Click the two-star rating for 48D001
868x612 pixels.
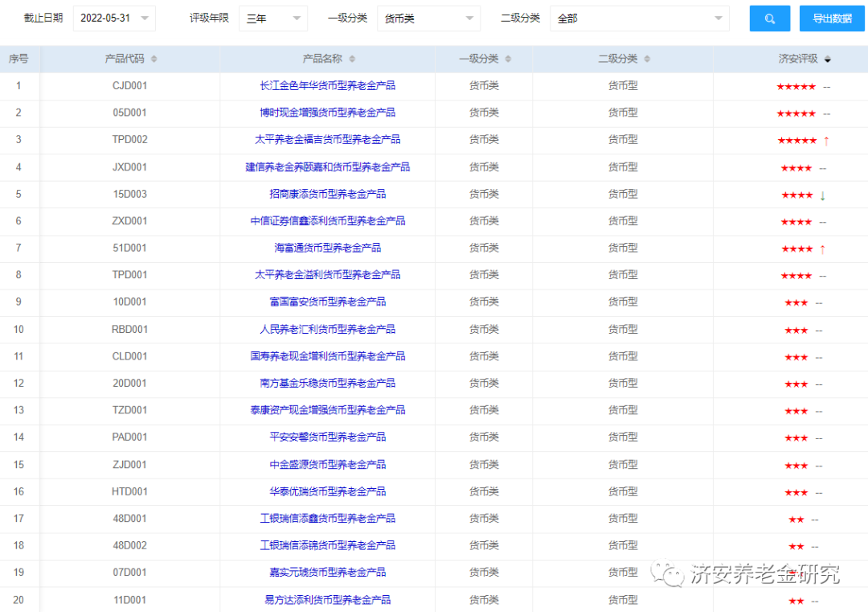point(796,520)
